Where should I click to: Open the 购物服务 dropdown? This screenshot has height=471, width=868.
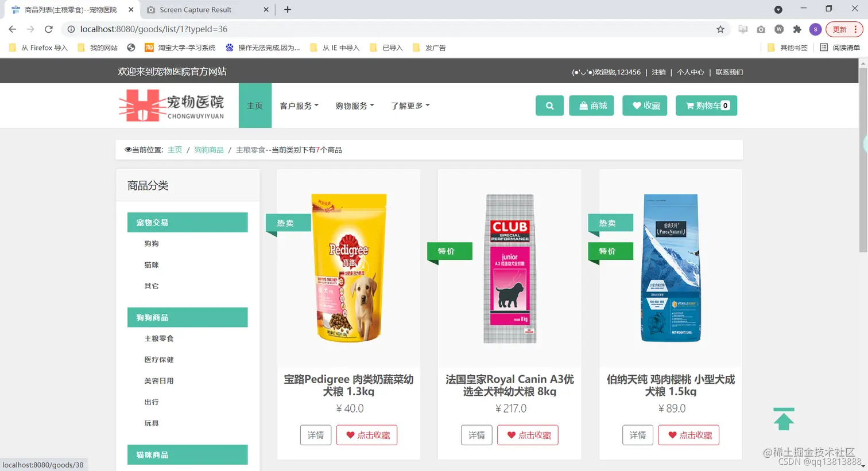tap(354, 106)
